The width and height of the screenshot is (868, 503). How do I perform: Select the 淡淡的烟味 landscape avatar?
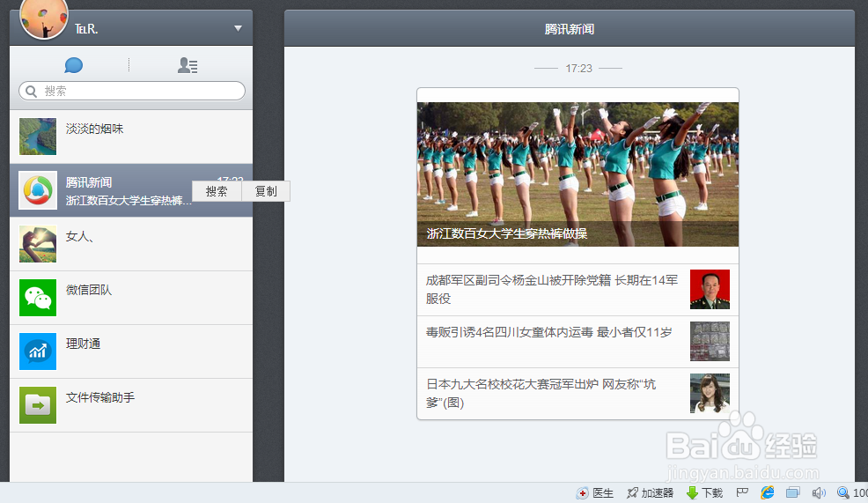[x=38, y=137]
